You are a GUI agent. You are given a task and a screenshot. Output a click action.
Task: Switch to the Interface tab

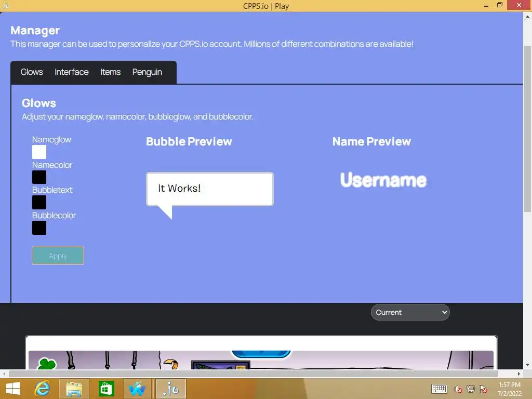[x=72, y=72]
